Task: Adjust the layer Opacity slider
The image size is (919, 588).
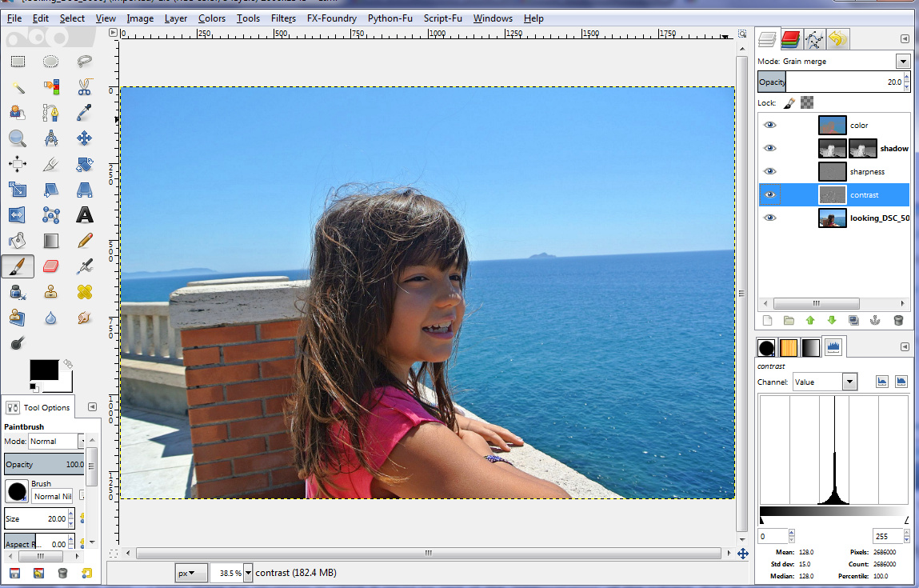Action: point(830,82)
